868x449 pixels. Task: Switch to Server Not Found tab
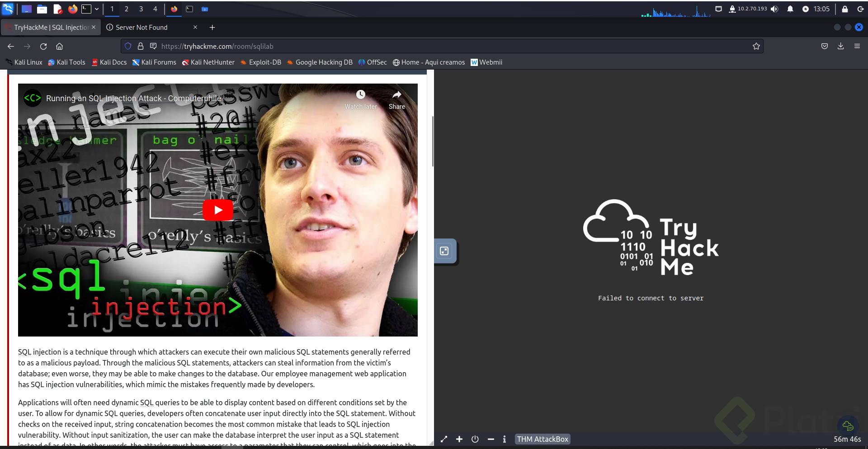[142, 28]
